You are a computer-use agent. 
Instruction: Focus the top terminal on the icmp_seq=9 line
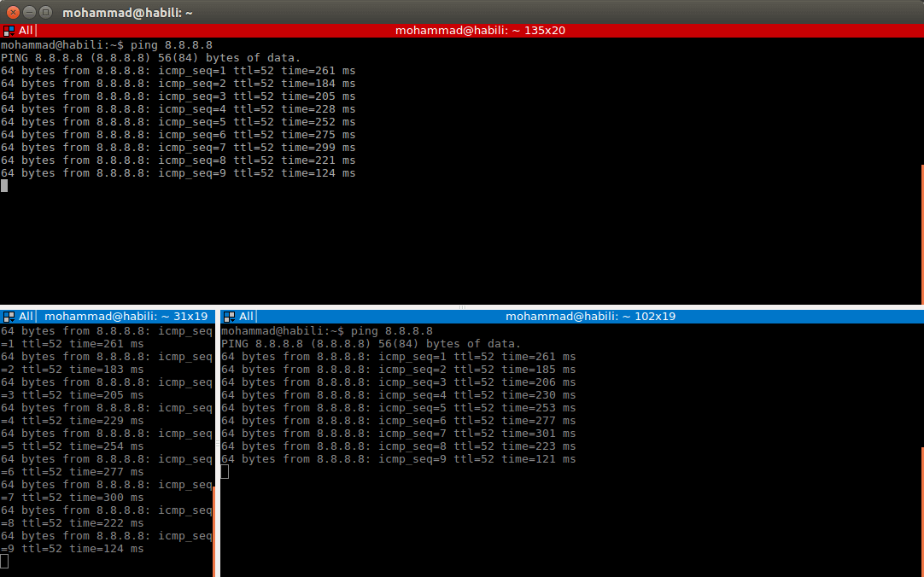pyautogui.click(x=178, y=173)
